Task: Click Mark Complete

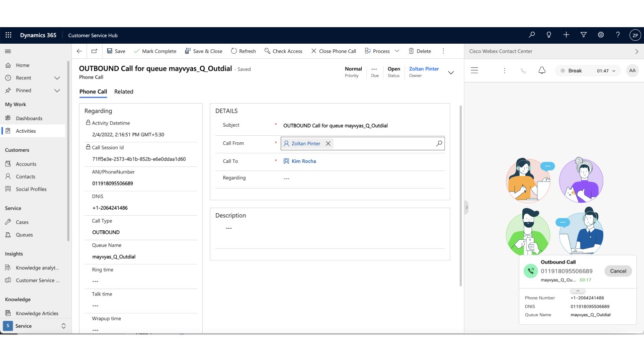Action: click(x=155, y=51)
